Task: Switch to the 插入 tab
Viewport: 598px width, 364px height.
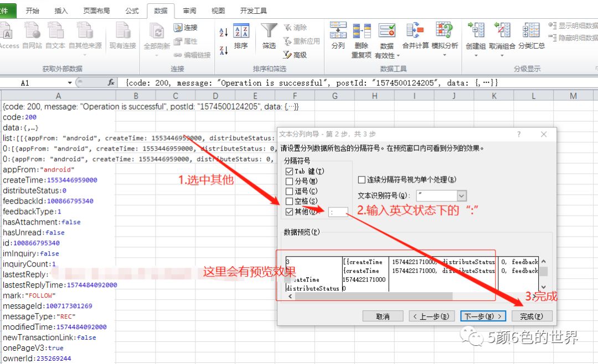Action: 61,11
